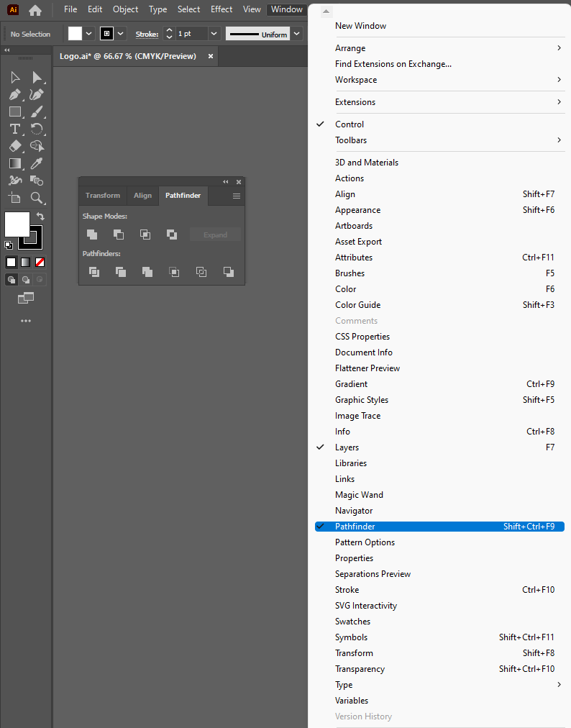Click Intersect shape mode
The image size is (571, 728).
pyautogui.click(x=145, y=235)
